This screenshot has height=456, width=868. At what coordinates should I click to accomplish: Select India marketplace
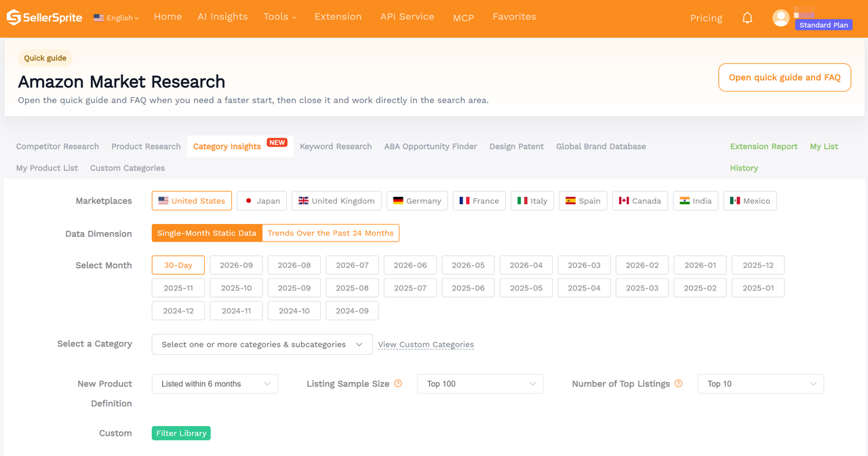(695, 201)
